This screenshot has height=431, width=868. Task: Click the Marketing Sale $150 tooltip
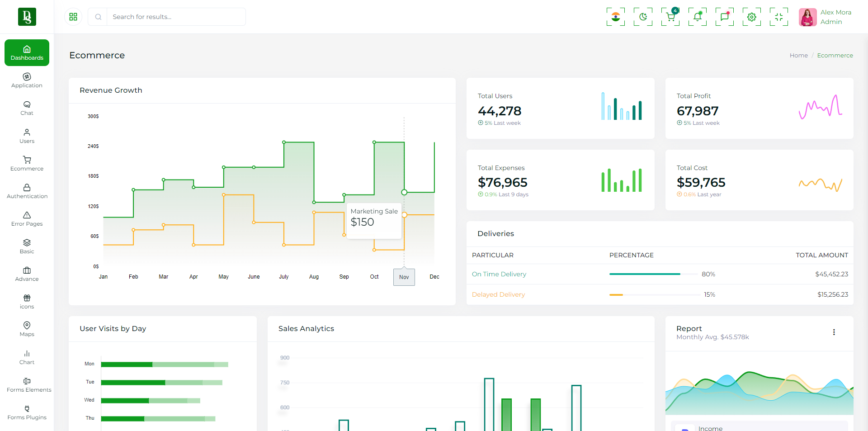[x=374, y=221]
